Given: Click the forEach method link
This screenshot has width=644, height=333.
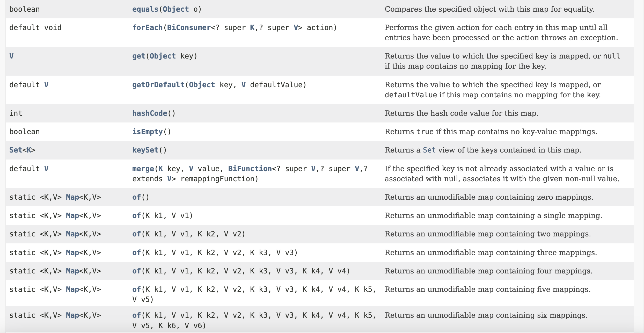Looking at the screenshot, I should 147,28.
